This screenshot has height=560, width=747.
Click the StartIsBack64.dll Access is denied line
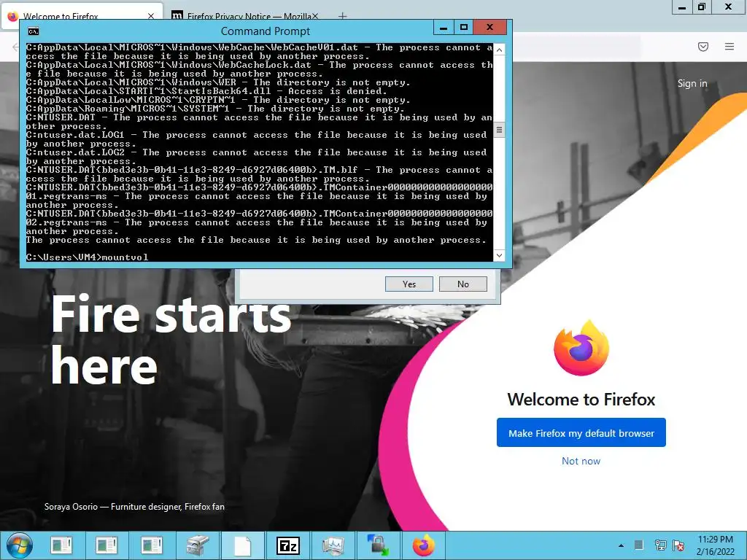[x=207, y=91]
